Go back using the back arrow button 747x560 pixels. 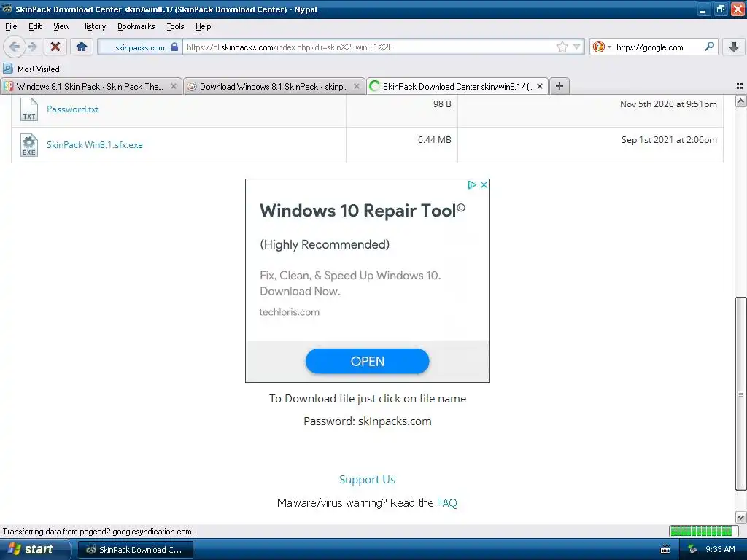15,47
